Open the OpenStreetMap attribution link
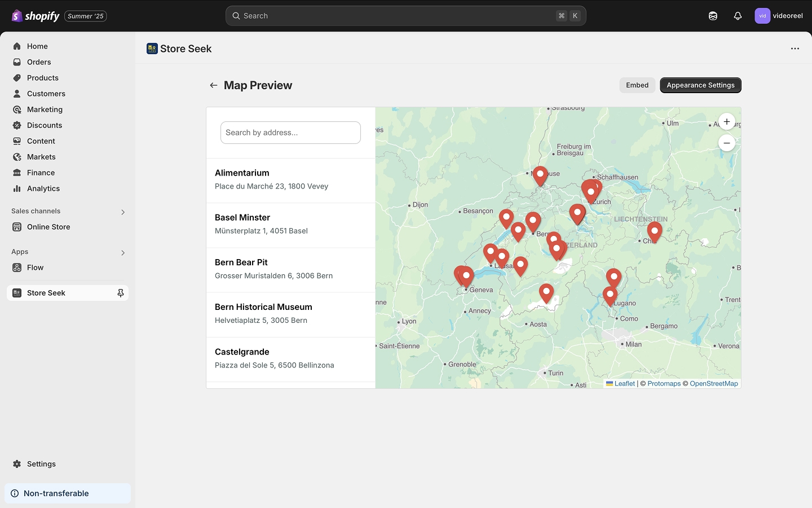This screenshot has width=812, height=508. (x=714, y=383)
